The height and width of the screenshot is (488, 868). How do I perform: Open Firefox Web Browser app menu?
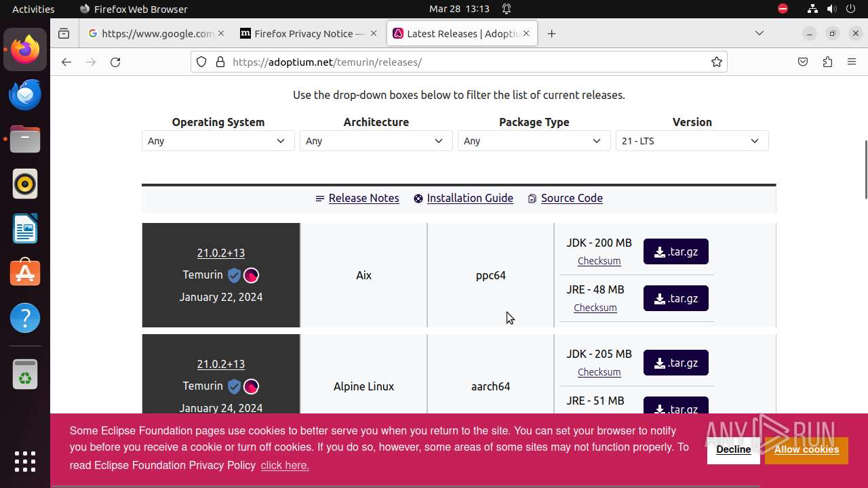[x=134, y=9]
